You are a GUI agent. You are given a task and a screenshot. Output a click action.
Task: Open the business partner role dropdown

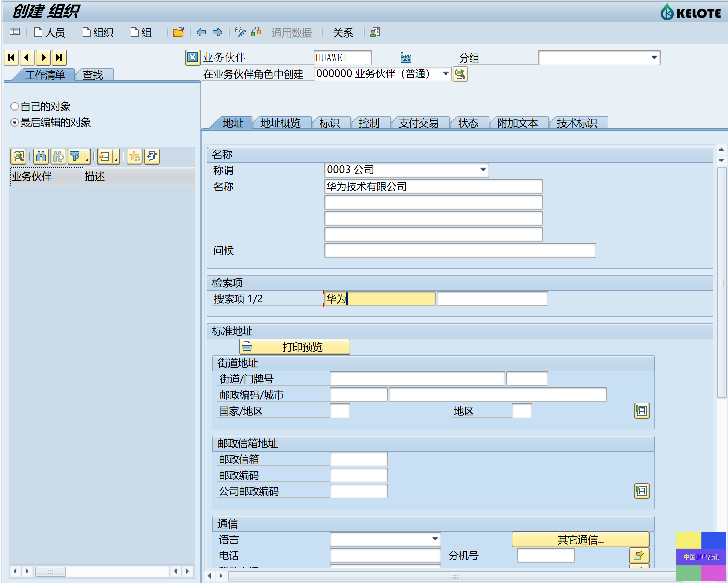[446, 74]
